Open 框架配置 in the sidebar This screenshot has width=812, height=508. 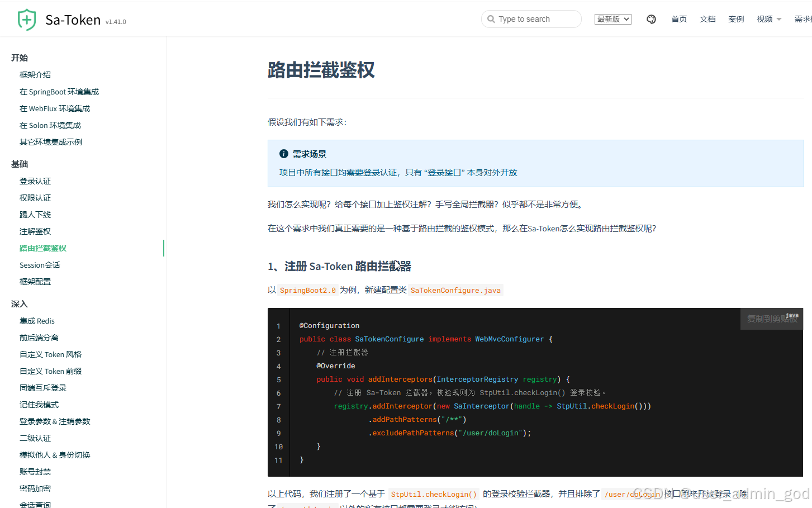click(x=35, y=282)
